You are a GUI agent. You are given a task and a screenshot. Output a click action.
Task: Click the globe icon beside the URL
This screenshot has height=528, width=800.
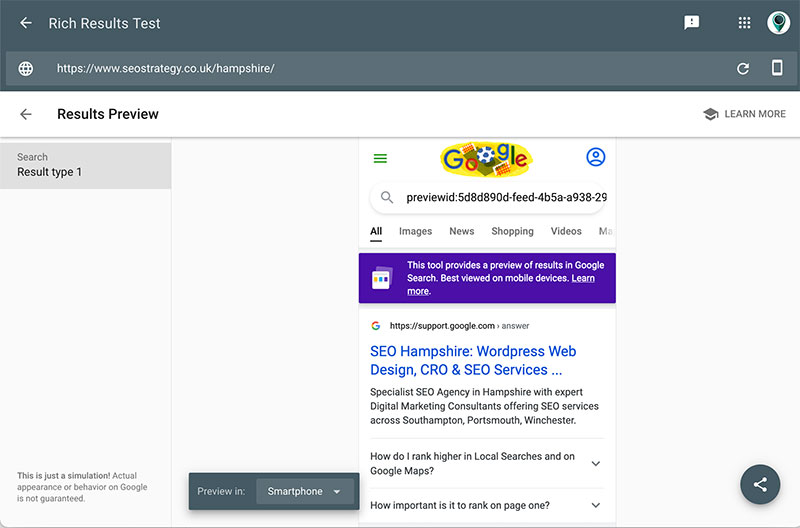(x=26, y=68)
